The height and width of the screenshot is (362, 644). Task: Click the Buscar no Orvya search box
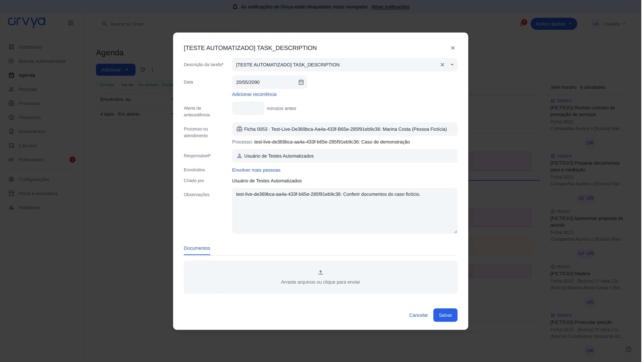170,24
